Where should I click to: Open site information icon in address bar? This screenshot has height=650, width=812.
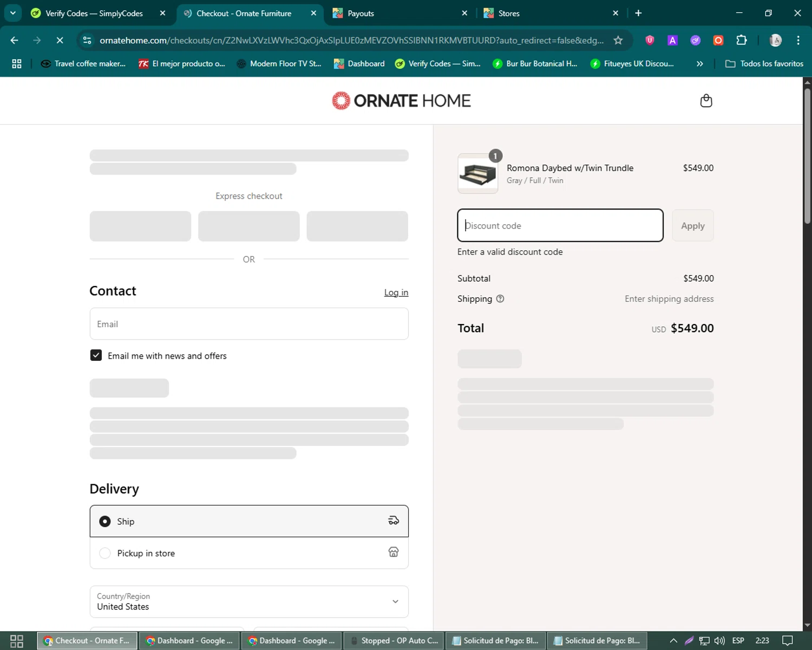[x=87, y=40]
